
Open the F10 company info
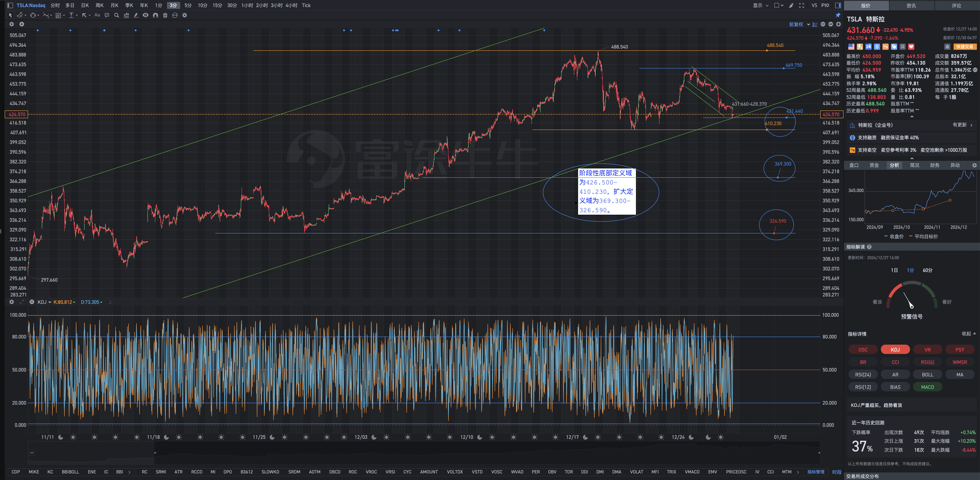825,5
